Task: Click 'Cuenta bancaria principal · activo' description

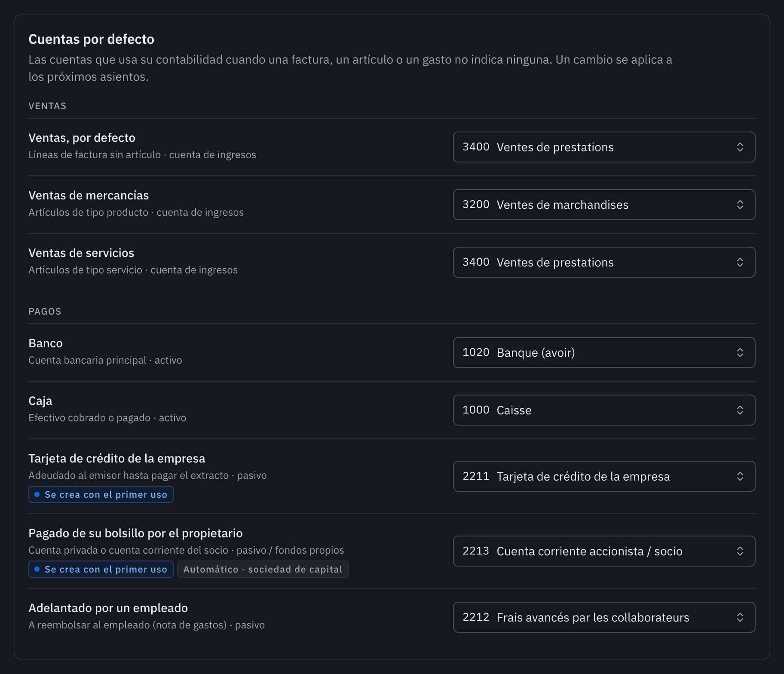Action: click(105, 360)
